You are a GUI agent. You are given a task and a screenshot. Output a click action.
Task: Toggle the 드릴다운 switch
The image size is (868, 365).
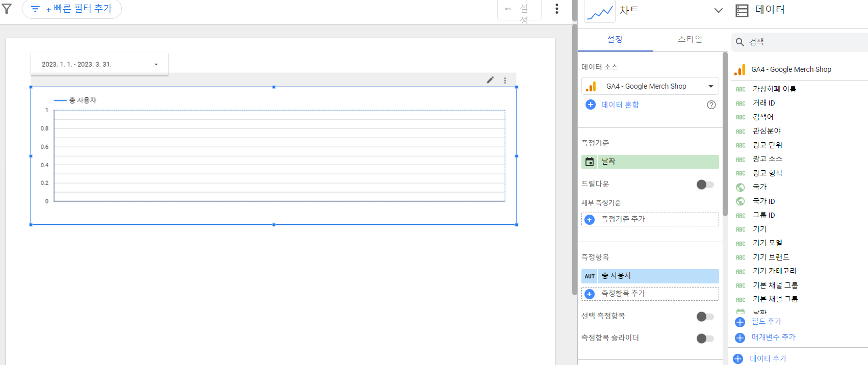[x=705, y=185]
